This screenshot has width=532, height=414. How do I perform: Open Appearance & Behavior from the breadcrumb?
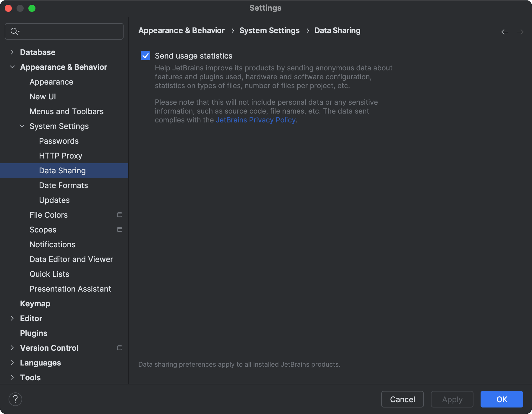pos(181,30)
